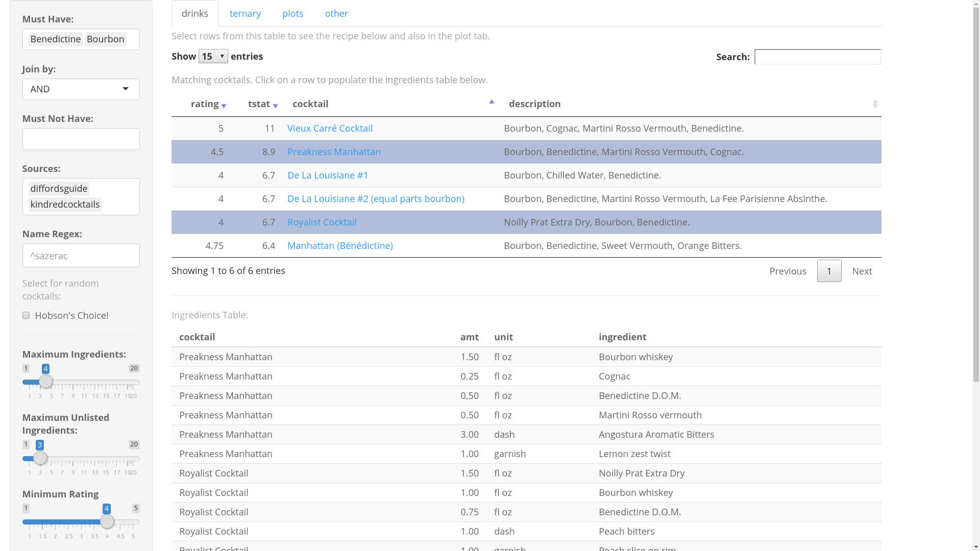Open De La Louisiane #1 cocktail details

tap(328, 175)
